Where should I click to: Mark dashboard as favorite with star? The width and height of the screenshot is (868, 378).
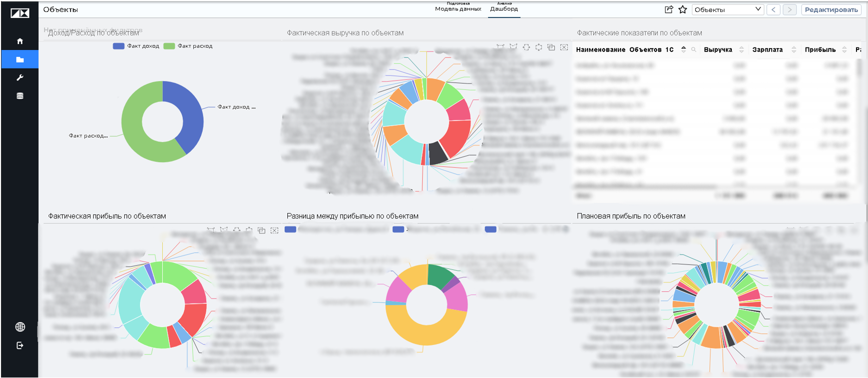tap(682, 9)
